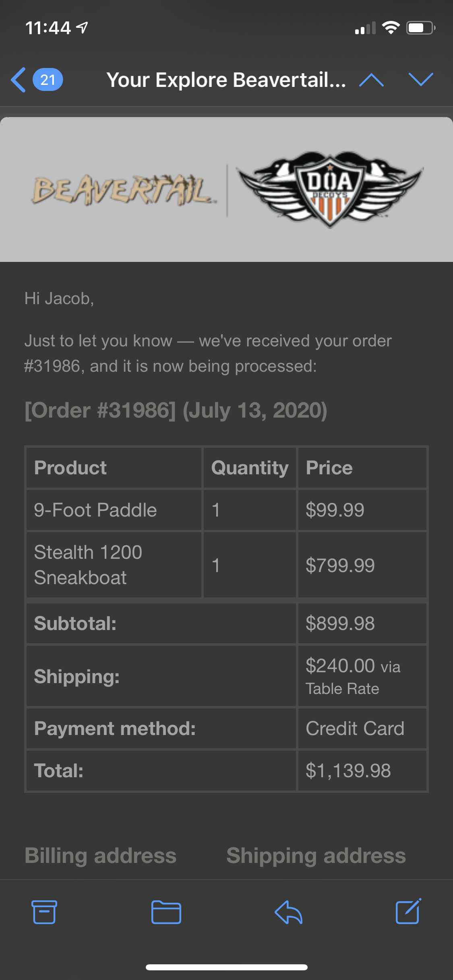
Task: Tap the Billing address heading
Action: (101, 855)
